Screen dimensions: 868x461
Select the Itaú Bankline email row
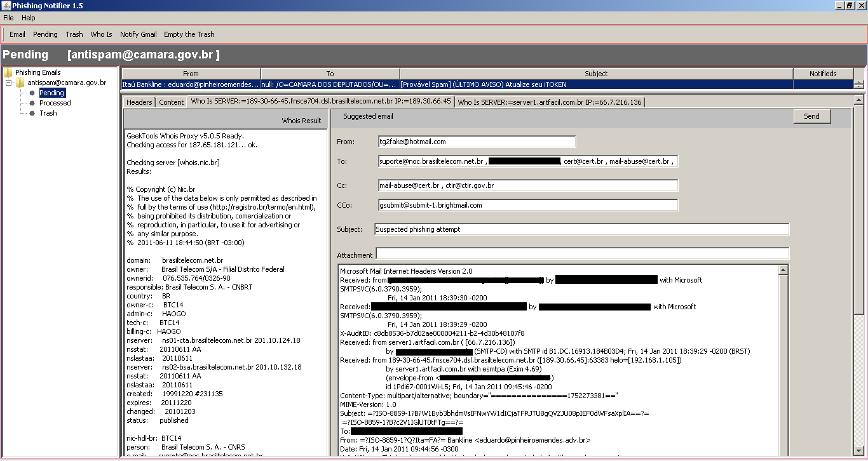[487, 84]
